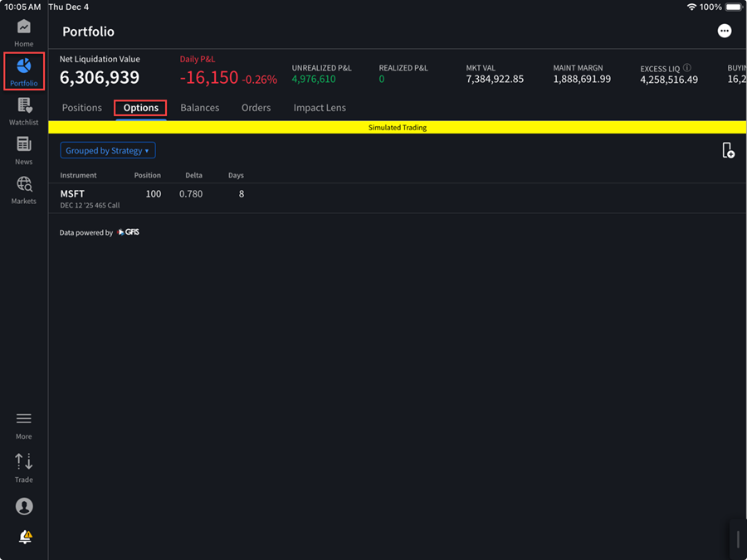Click the Daily P&L value
Viewport: 747px width, 560px height.
click(209, 78)
